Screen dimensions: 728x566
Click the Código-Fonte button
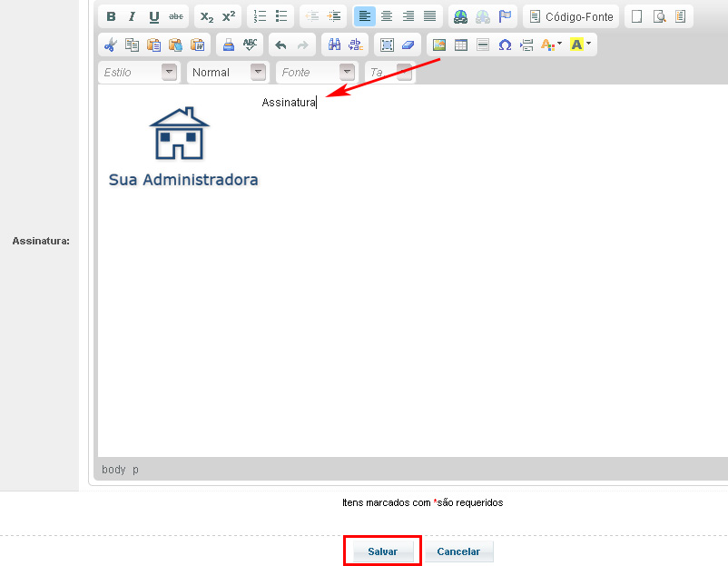point(572,16)
